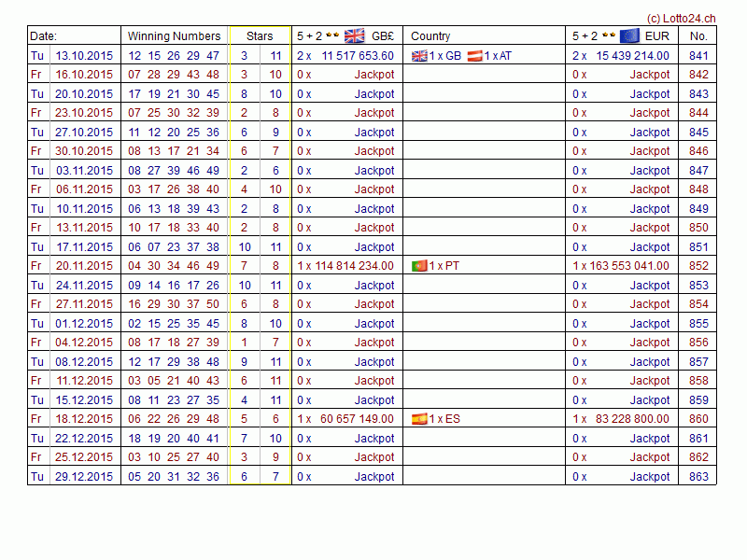Open the Lotto24.ch copyright link

click(x=681, y=18)
